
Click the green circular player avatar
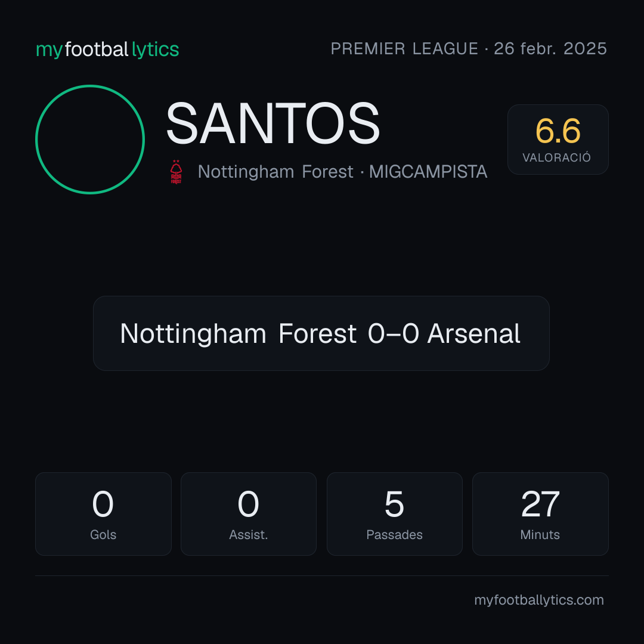coord(90,139)
